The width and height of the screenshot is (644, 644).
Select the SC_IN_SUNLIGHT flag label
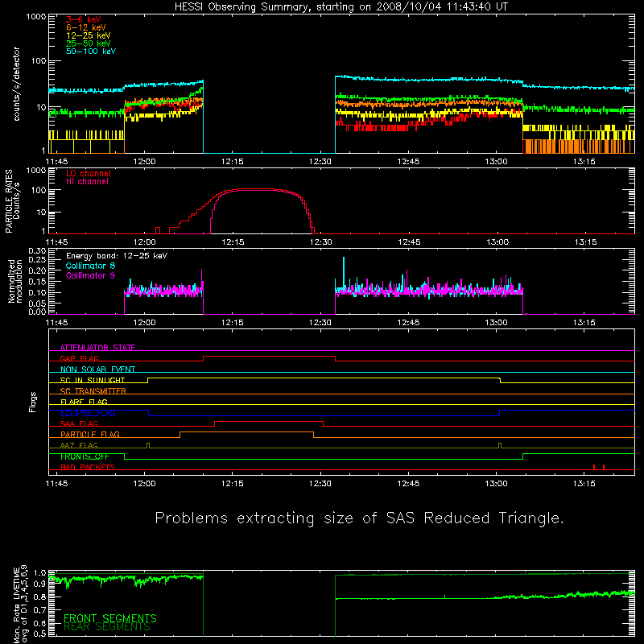tap(93, 380)
